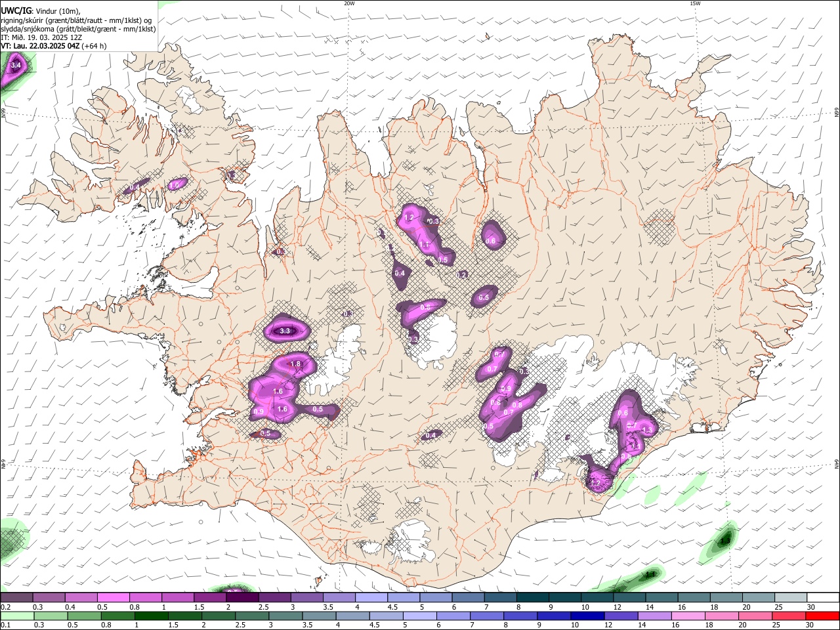Click the pink snow scale swatch between 0.5 and 0.8

point(113,597)
